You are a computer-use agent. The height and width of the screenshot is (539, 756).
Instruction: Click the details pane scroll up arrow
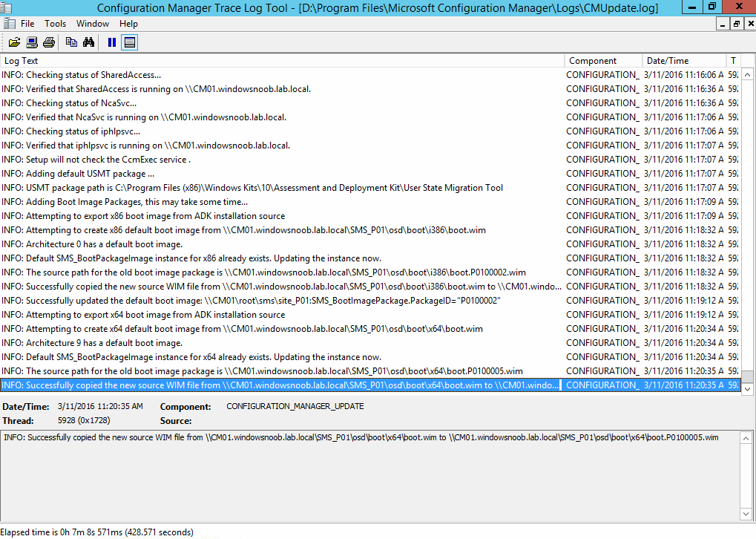pos(746,438)
